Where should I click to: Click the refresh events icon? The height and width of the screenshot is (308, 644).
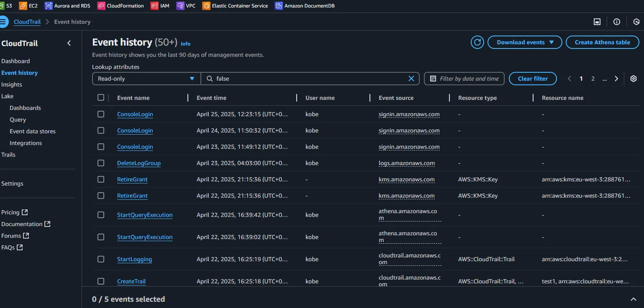click(477, 42)
